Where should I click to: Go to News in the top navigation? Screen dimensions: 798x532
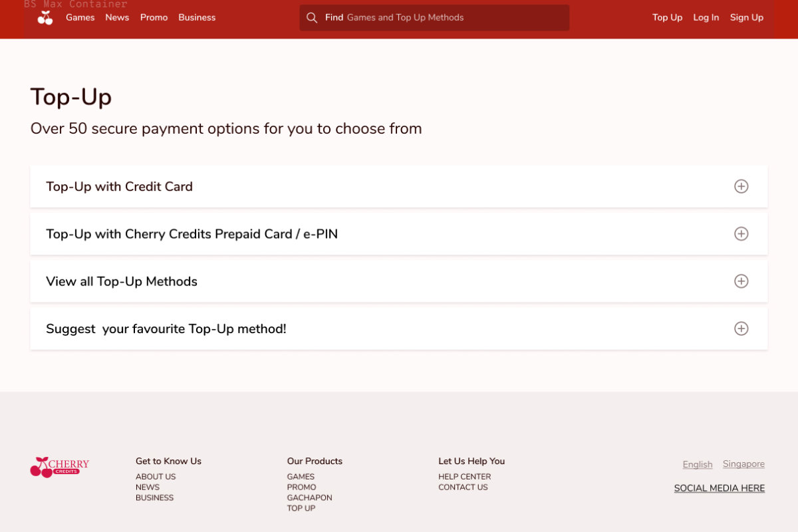117,18
